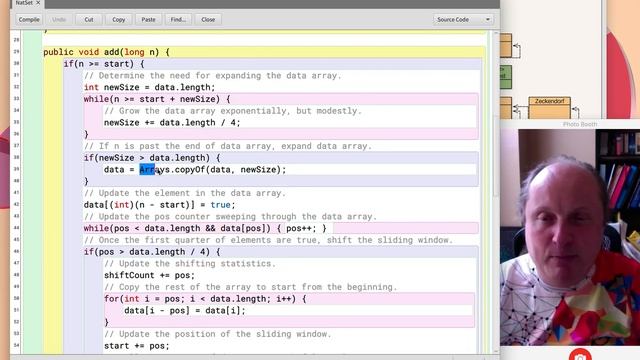
Task: Click 'if(n >= start) {' line
Action: tap(104, 64)
